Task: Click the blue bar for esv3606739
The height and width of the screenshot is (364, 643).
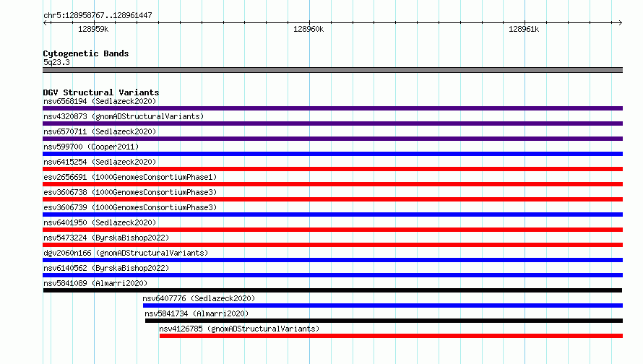Action: (332, 214)
